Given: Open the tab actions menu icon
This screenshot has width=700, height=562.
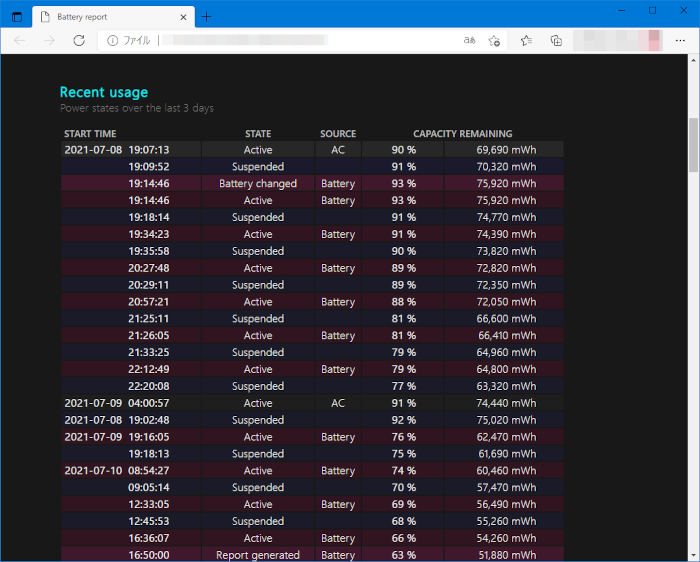Looking at the screenshot, I should tap(17, 17).
